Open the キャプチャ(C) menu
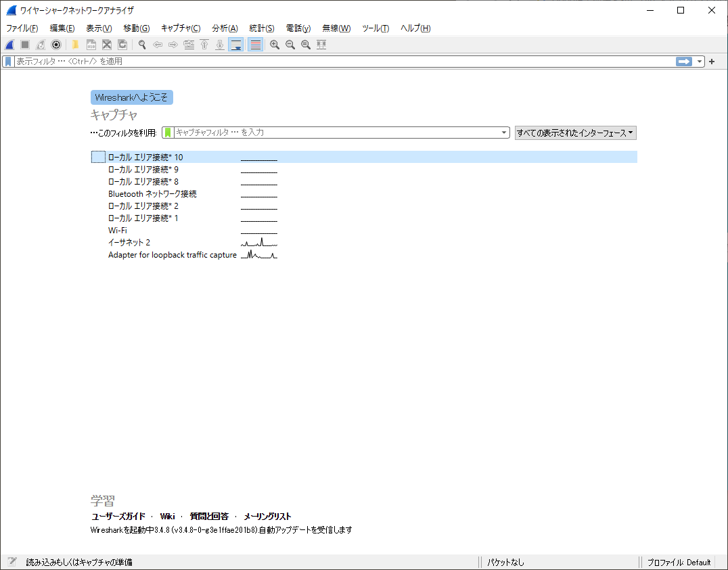This screenshot has width=728, height=570. (x=181, y=28)
